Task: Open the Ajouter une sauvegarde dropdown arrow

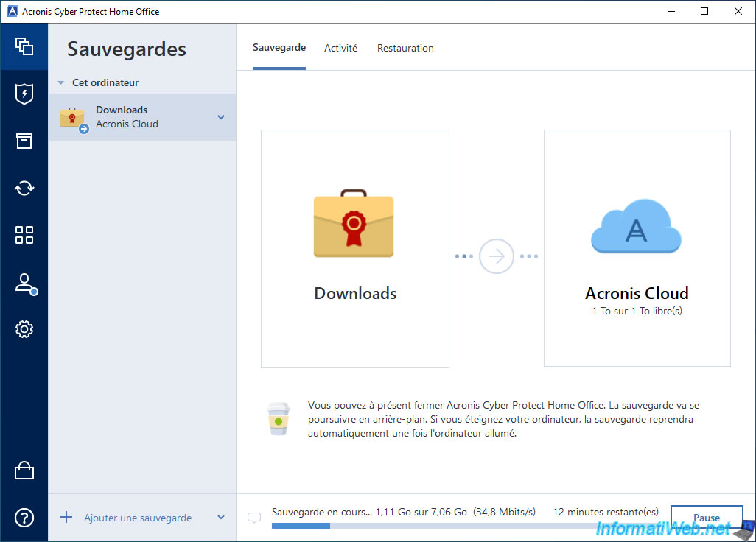Action: tap(221, 518)
